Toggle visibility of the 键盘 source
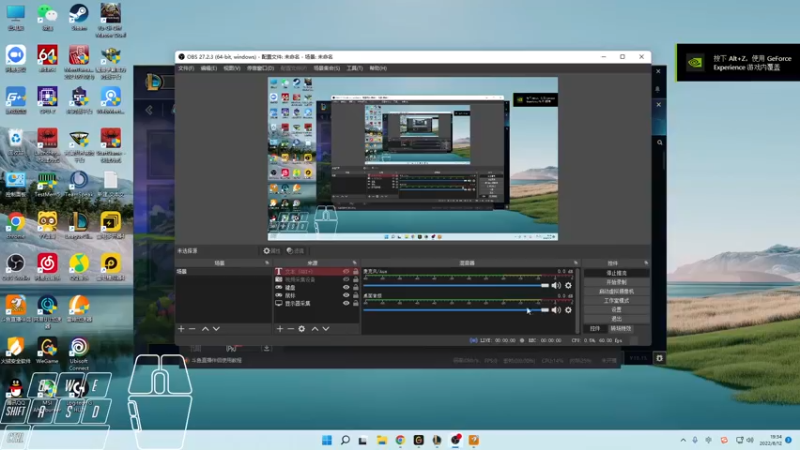The width and height of the screenshot is (800, 450). click(346, 287)
